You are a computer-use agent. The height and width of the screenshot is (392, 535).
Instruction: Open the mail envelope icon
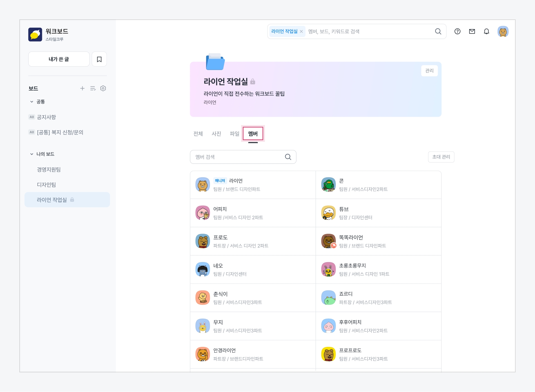click(x=472, y=32)
